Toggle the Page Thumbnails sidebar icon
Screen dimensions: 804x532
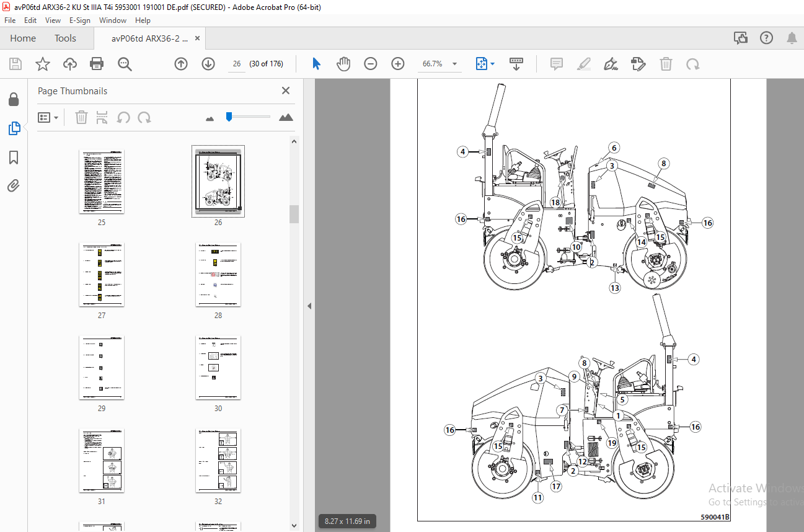pos(14,128)
